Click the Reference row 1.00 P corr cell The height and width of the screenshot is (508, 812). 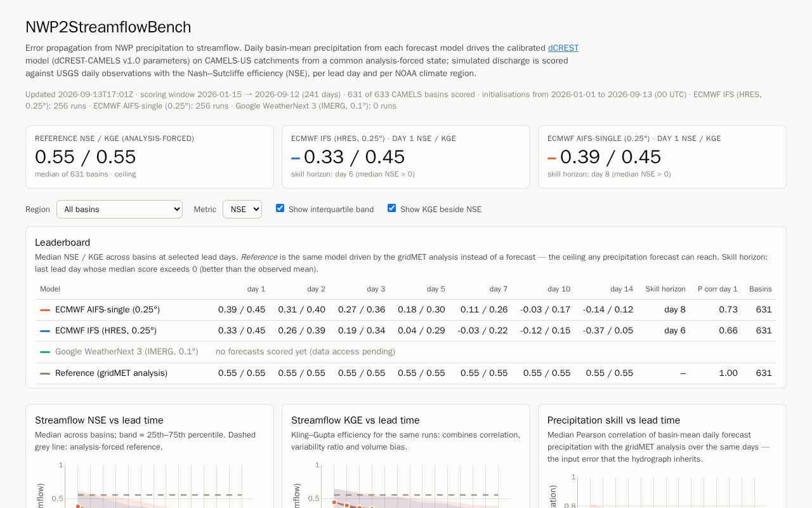(728, 373)
